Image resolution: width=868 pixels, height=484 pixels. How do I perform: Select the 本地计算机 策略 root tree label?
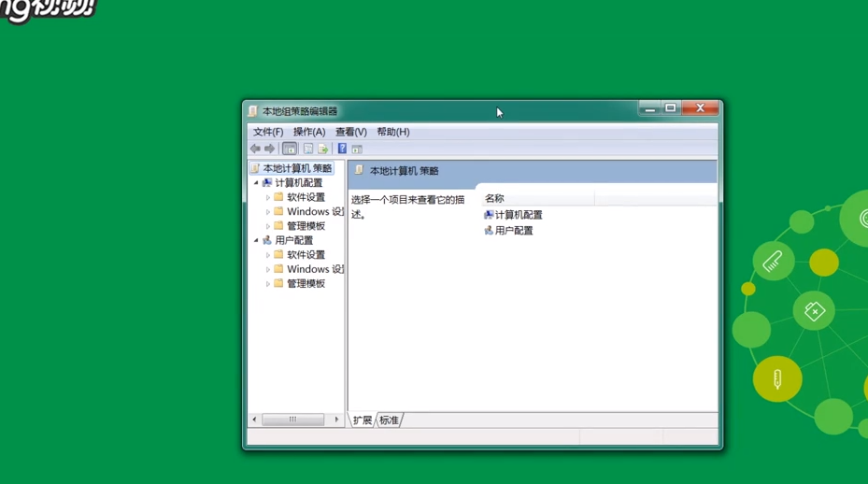pos(297,168)
